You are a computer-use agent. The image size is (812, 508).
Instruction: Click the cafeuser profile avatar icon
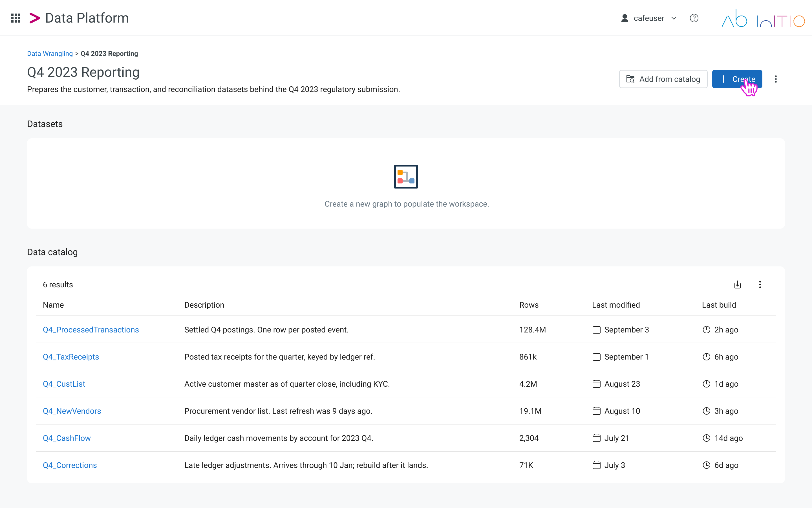625,18
